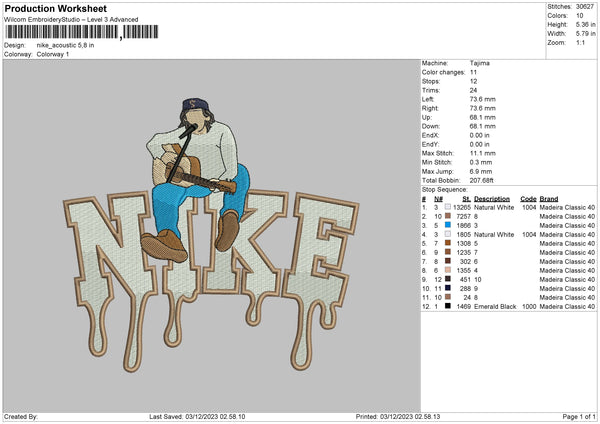Click the swatch in row 1805 Natural White
Image resolution: width=600 pixels, height=424 pixels.
pyautogui.click(x=448, y=234)
